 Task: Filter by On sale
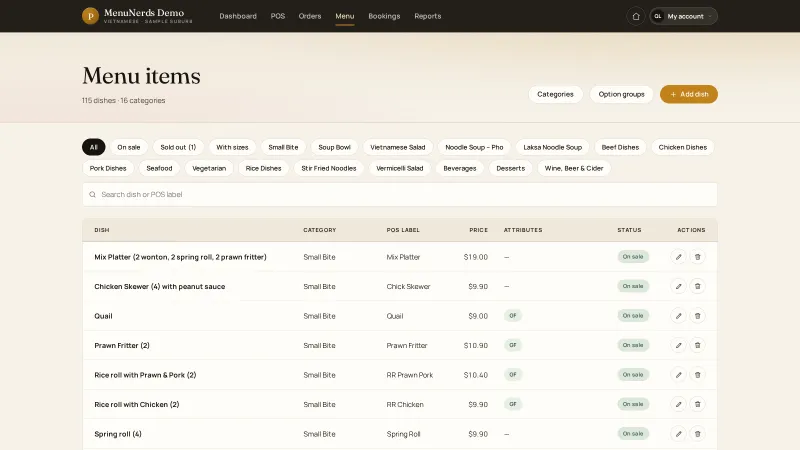point(129,147)
